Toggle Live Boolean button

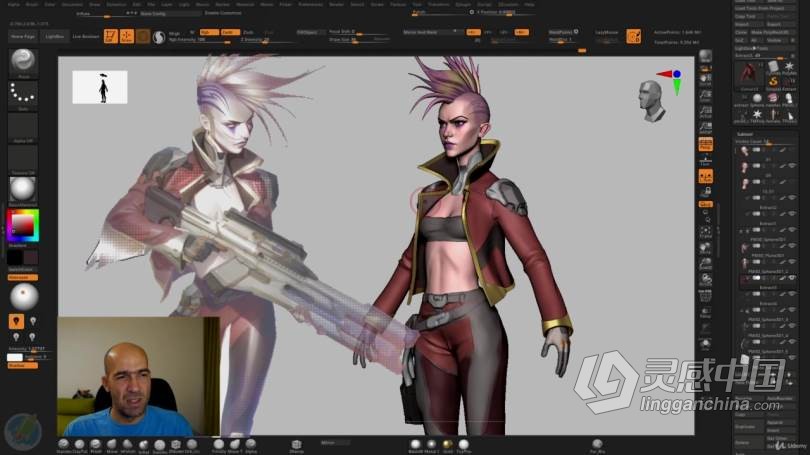point(86,37)
